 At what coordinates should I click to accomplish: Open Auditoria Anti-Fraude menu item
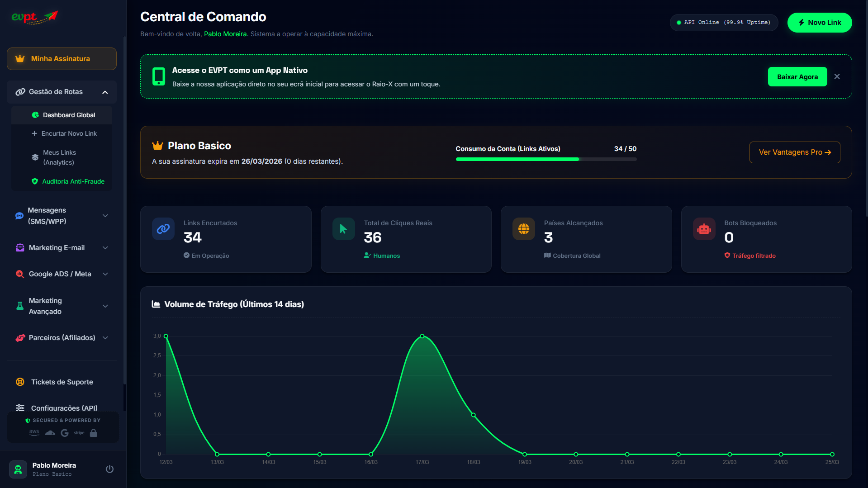[73, 181]
